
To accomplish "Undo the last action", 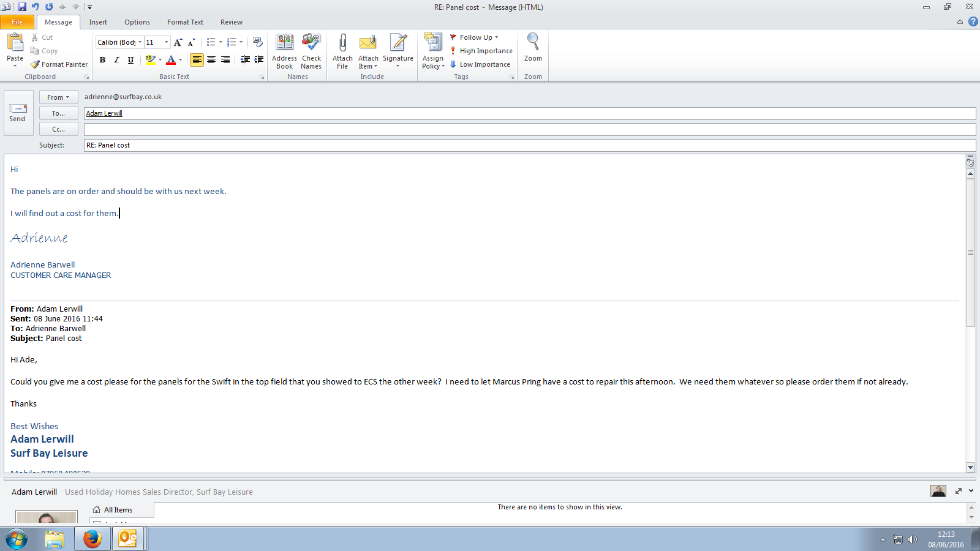I will [x=36, y=7].
